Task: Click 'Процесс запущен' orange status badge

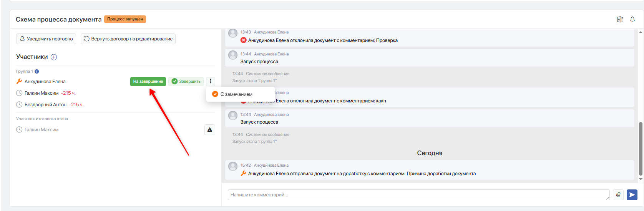Action: click(x=125, y=19)
